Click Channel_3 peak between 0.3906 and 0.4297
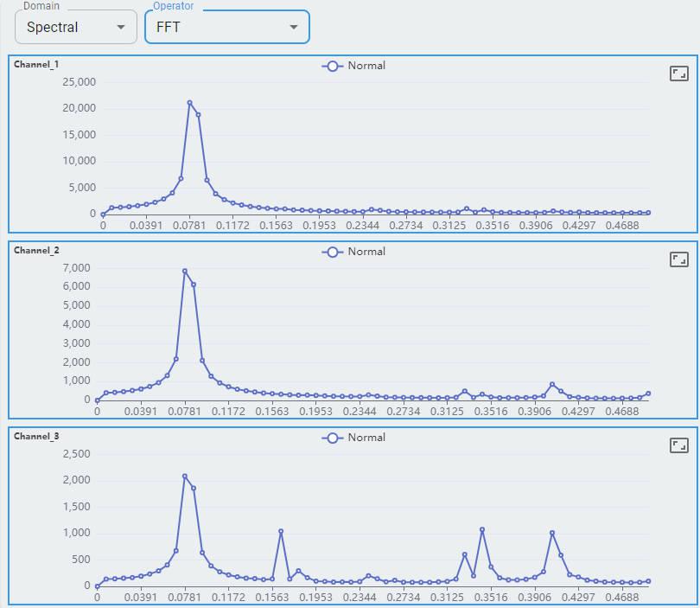 [552, 533]
